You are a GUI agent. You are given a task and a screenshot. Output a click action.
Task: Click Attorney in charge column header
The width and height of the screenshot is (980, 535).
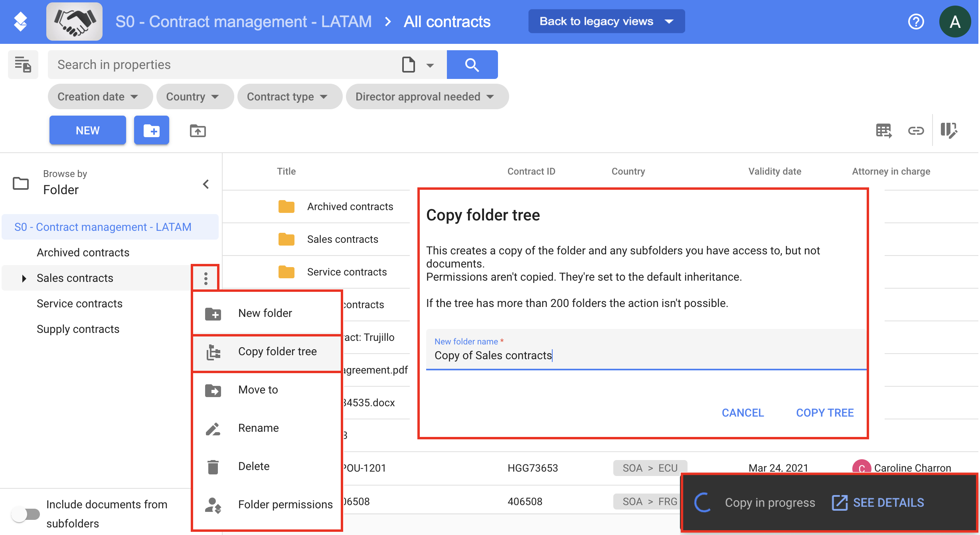pos(891,171)
